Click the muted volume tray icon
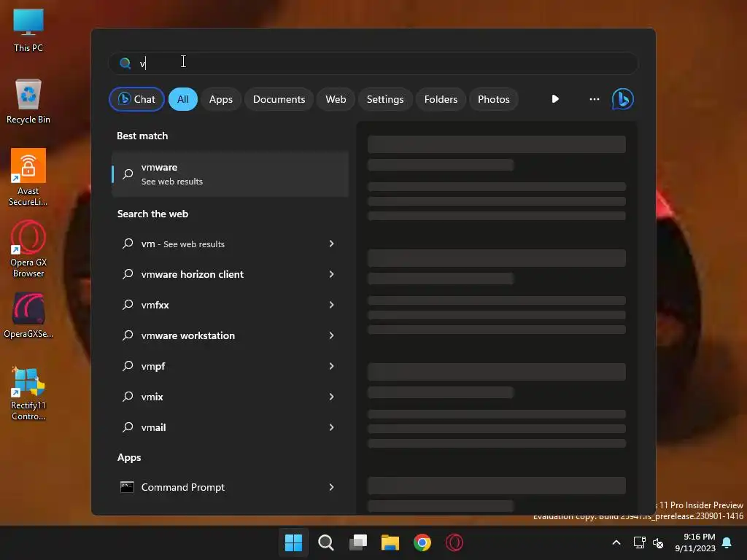Viewport: 747px width, 560px height. point(658,542)
